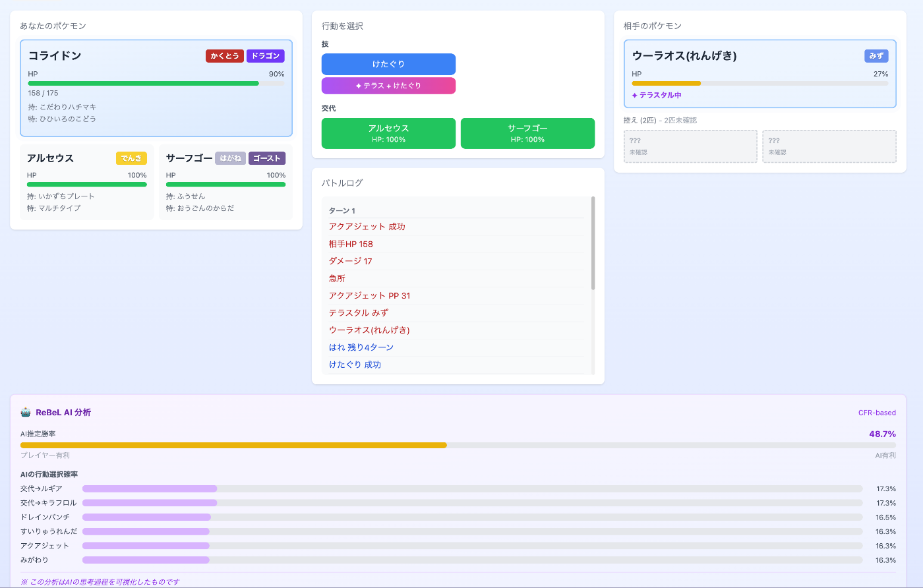Click the robot icon beside ReBeL AI 分析
This screenshot has width=923, height=588.
click(26, 413)
